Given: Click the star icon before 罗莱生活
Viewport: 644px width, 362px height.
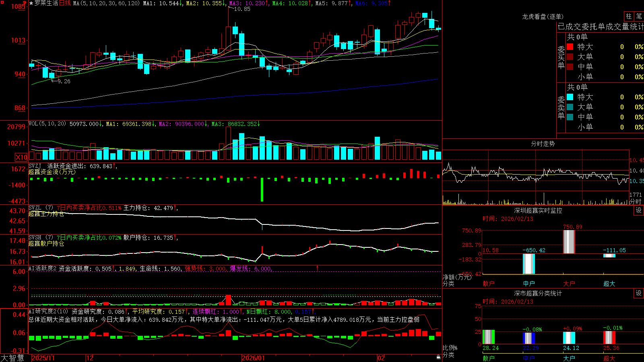Looking at the screenshot, I should pos(31,3).
